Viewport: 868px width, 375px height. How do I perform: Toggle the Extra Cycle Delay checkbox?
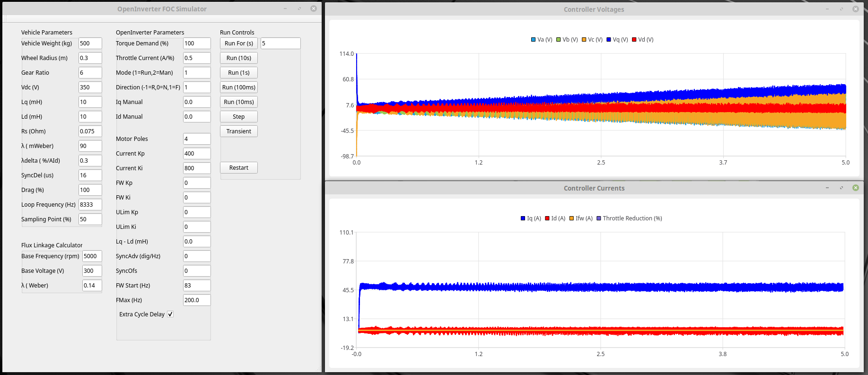coord(170,314)
